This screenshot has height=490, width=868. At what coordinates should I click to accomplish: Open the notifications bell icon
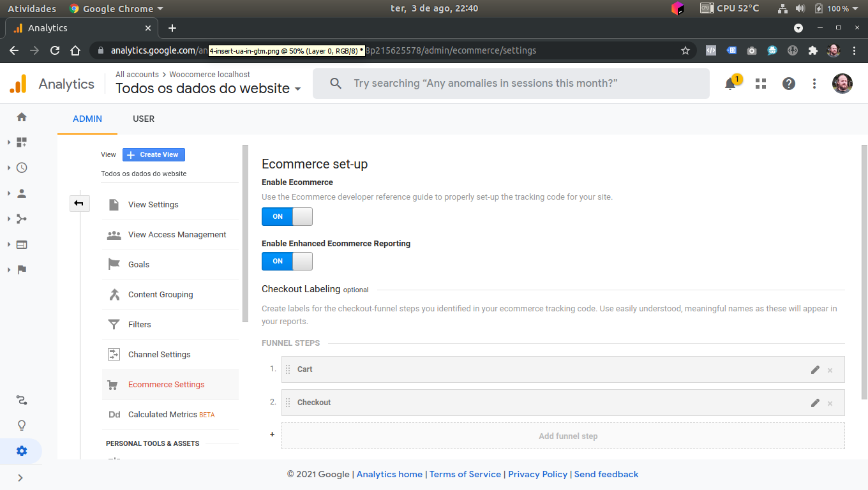click(x=730, y=84)
